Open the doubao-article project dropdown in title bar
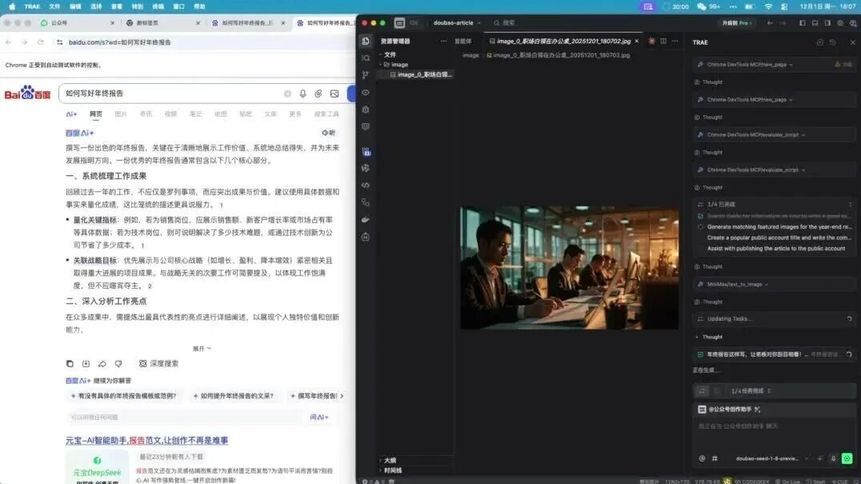861x484 pixels. coord(457,23)
